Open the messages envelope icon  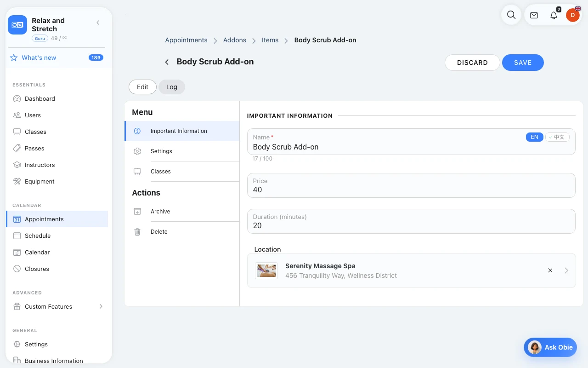point(534,15)
